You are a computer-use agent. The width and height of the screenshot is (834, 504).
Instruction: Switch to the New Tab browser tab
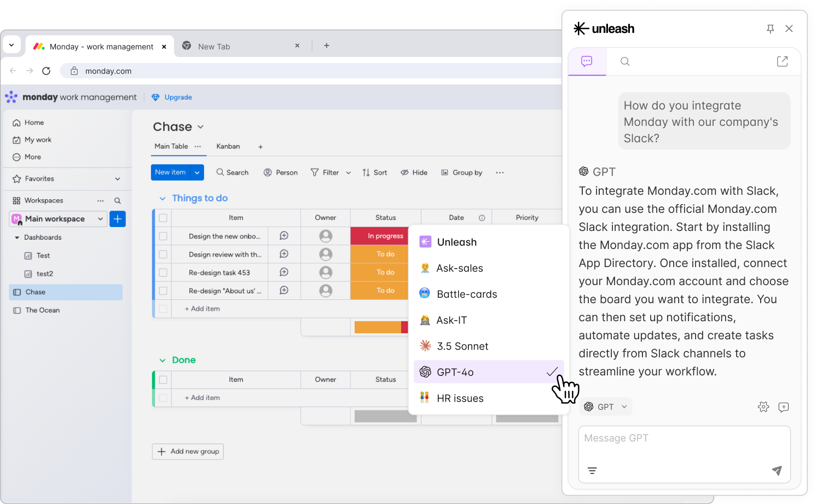pos(241,47)
